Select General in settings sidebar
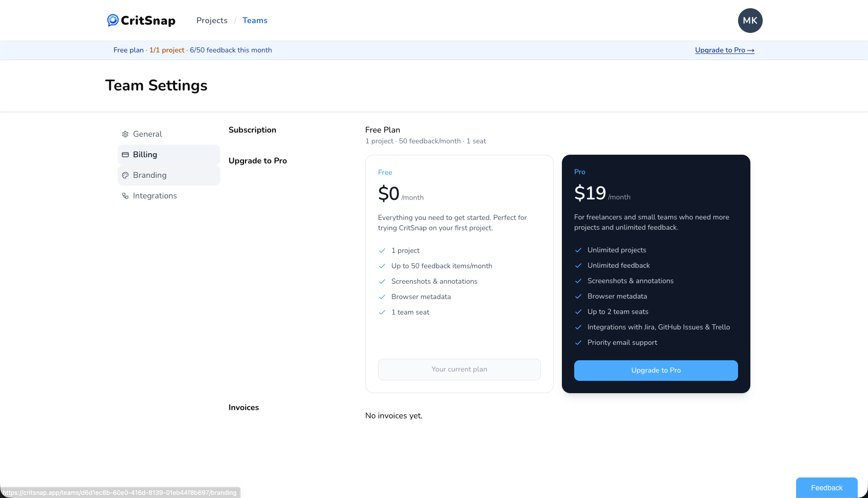The width and height of the screenshot is (868, 498). coord(169,134)
